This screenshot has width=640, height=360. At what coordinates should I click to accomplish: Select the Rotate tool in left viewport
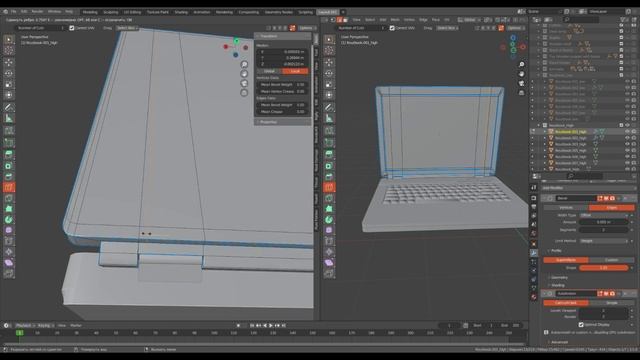pyautogui.click(x=9, y=73)
